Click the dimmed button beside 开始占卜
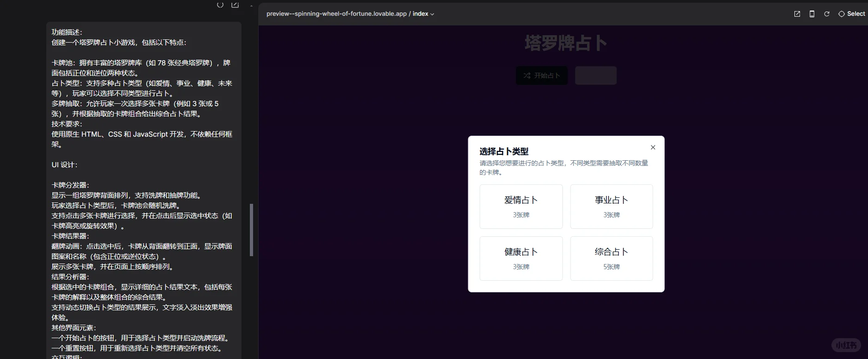Image resolution: width=868 pixels, height=359 pixels. [595, 76]
